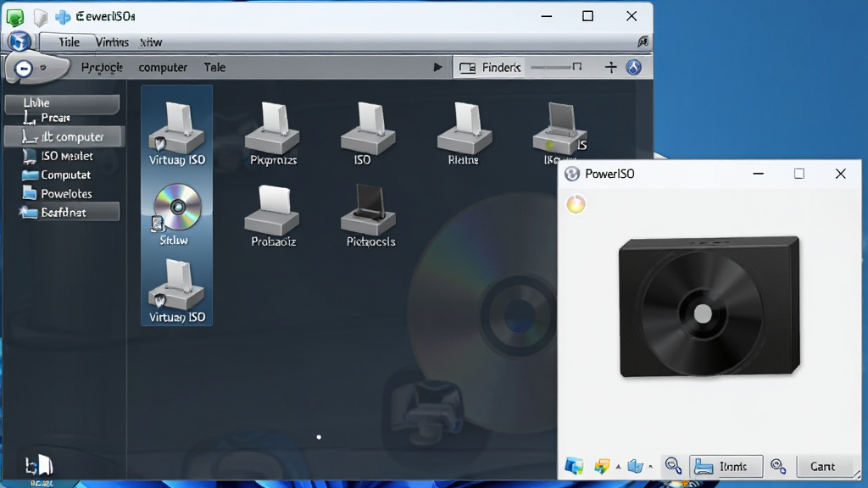Select the first Virtuap ISO drive icon
868x488 pixels.
176,133
